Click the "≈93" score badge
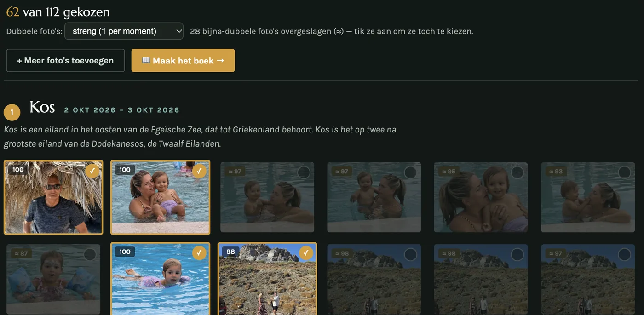The width and height of the screenshot is (644, 315). [x=555, y=172]
